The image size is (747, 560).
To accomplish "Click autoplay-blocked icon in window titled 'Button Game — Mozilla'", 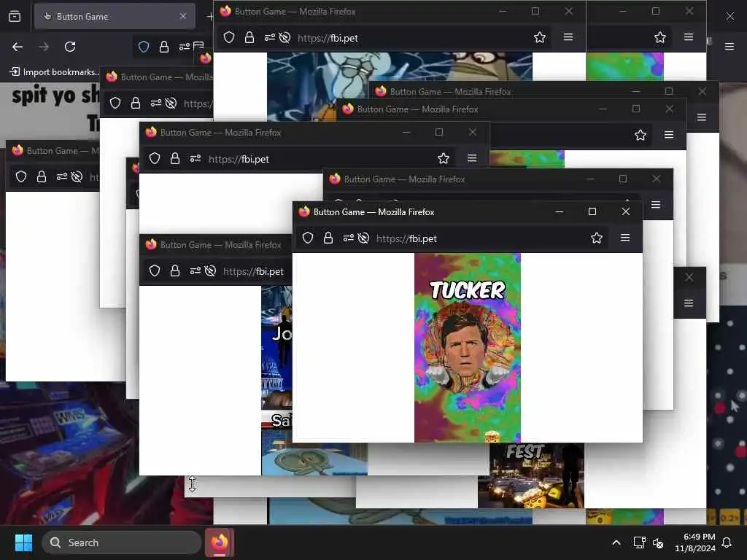I will (171, 104).
